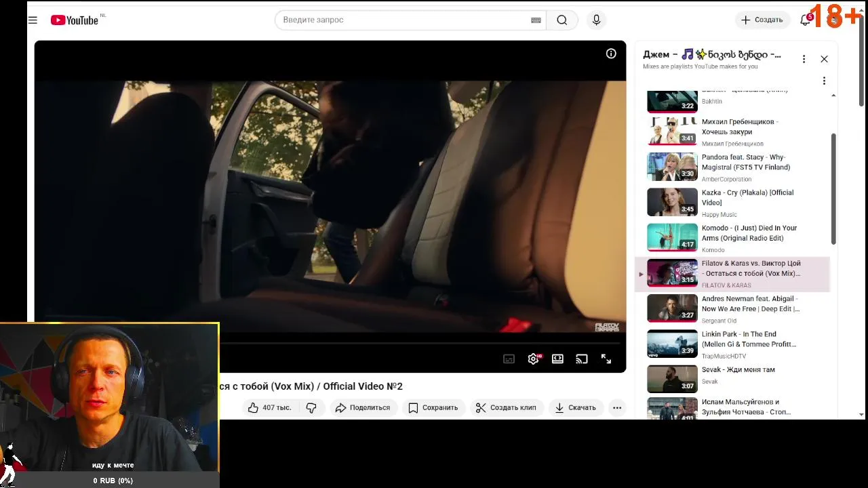Click the search query input field
Viewport: 868px width, 488px height.
(x=406, y=20)
